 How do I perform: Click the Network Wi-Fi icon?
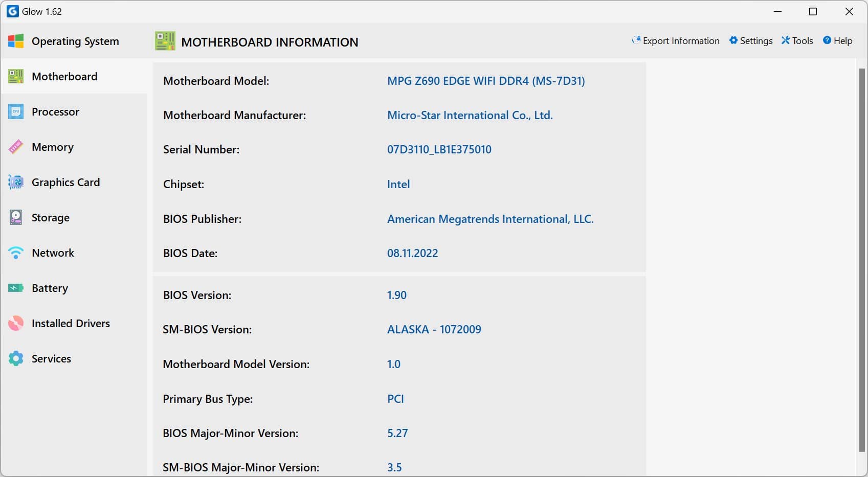16,253
